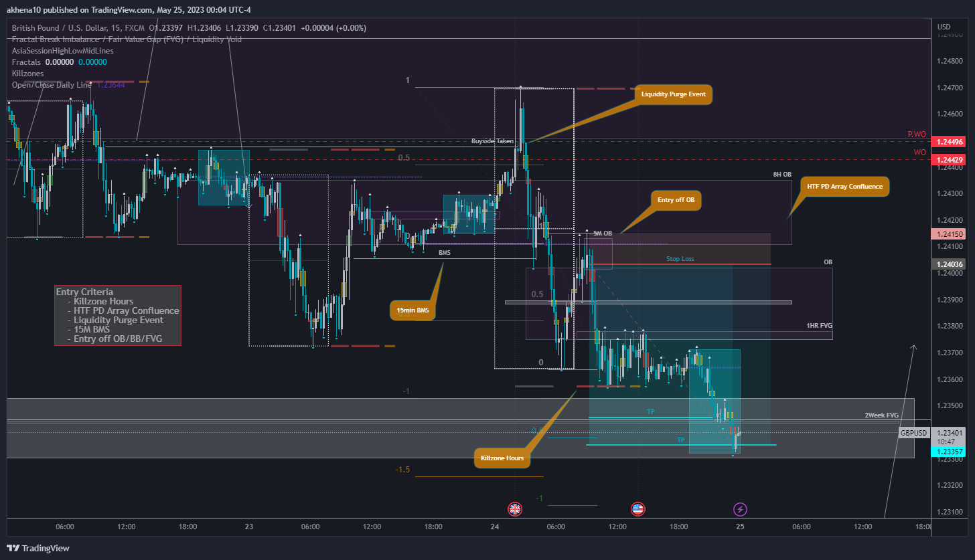Click the 'Stop Loss' label
Image resolution: width=975 pixels, height=560 pixels.
pyautogui.click(x=680, y=258)
